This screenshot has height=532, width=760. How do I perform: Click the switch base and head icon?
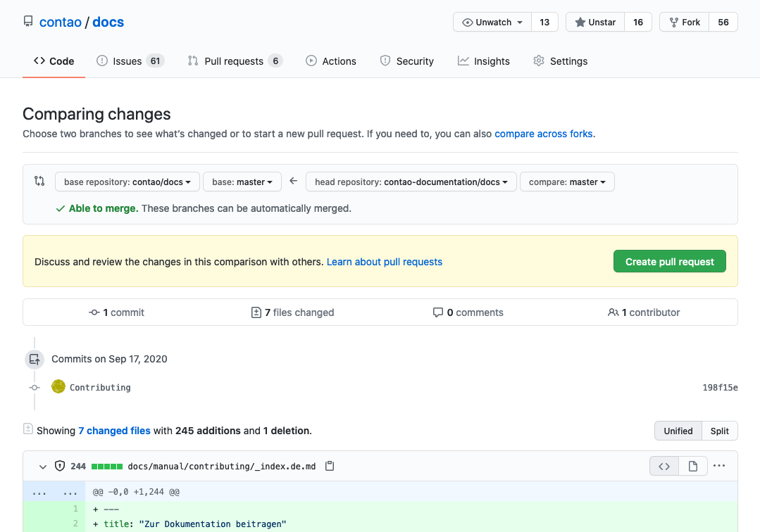(x=39, y=181)
